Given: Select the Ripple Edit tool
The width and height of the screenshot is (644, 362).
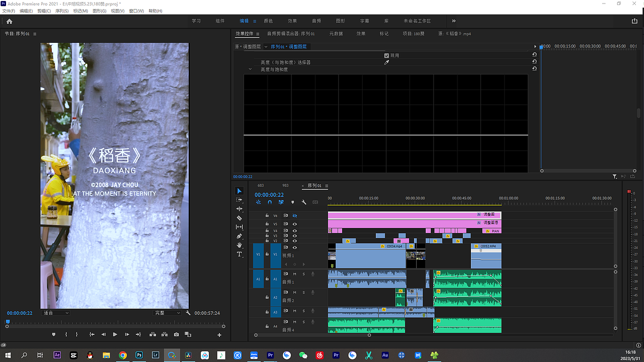Looking at the screenshot, I should [239, 209].
